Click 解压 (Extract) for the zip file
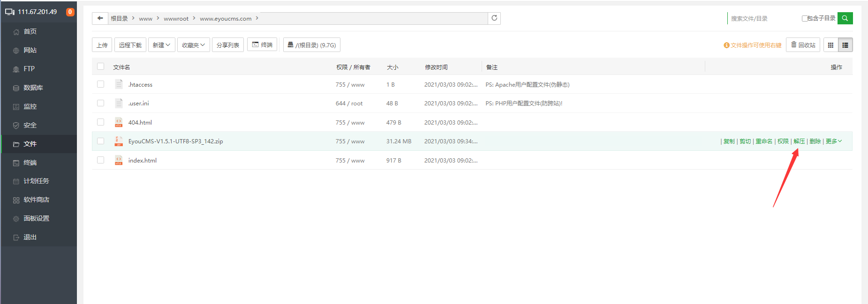The height and width of the screenshot is (304, 868). (799, 141)
